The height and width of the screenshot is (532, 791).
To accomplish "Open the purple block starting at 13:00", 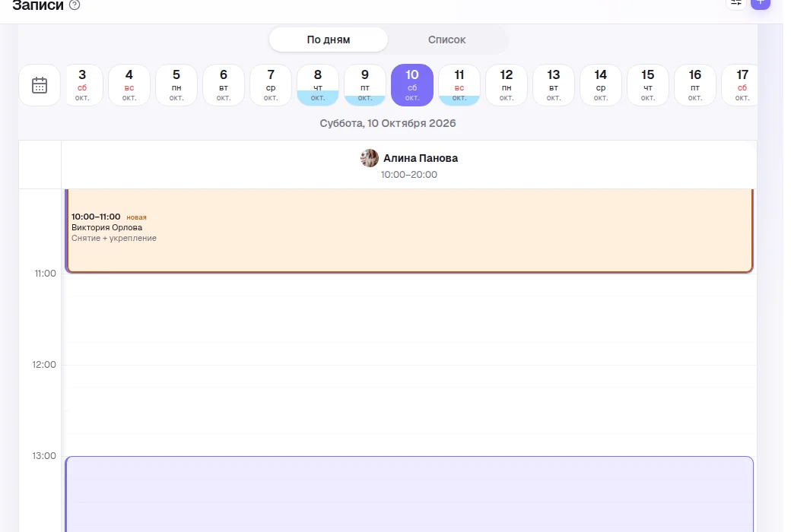I will click(409, 494).
